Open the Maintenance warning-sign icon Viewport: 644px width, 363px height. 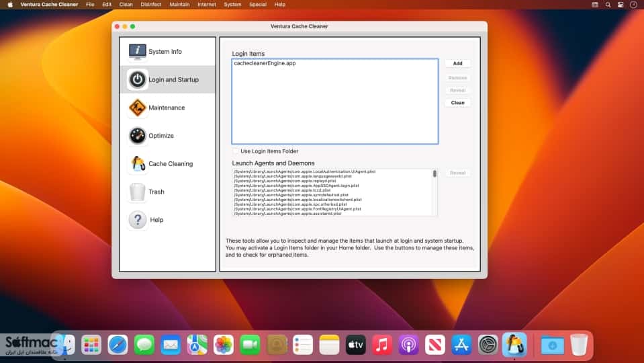(137, 108)
